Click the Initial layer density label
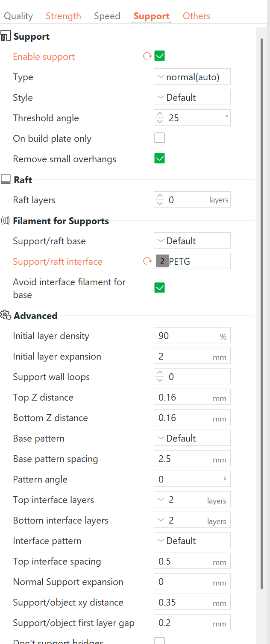Image resolution: width=270 pixels, height=644 pixels. click(x=51, y=336)
